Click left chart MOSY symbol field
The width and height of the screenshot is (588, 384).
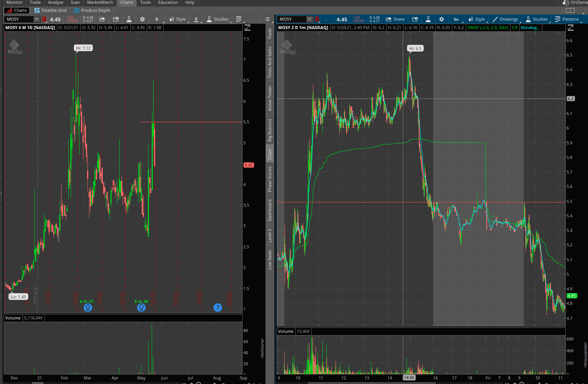(x=19, y=19)
